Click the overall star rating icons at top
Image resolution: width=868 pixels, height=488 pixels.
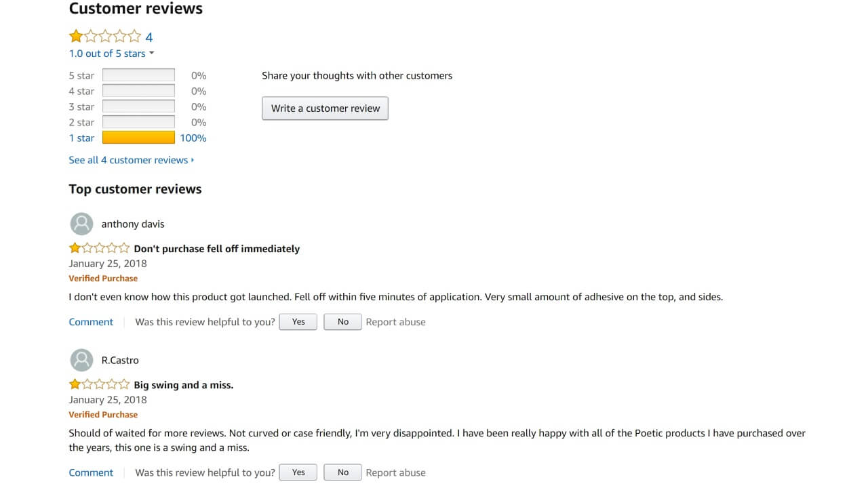coord(105,37)
